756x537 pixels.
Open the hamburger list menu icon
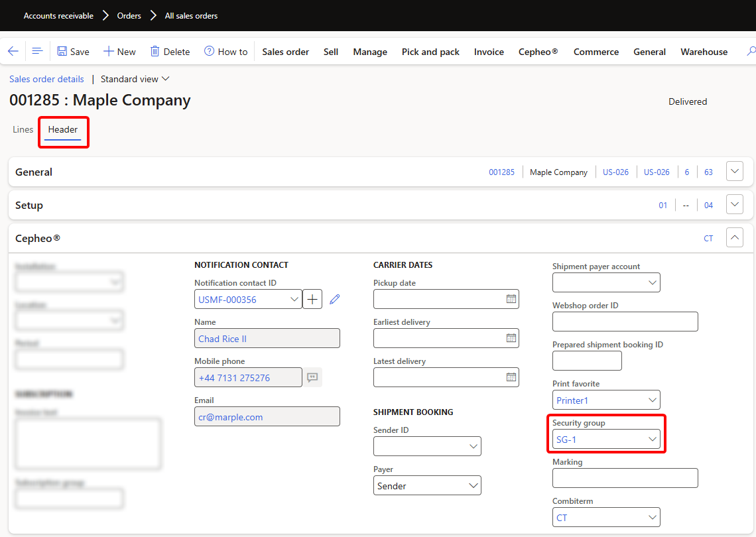click(37, 51)
